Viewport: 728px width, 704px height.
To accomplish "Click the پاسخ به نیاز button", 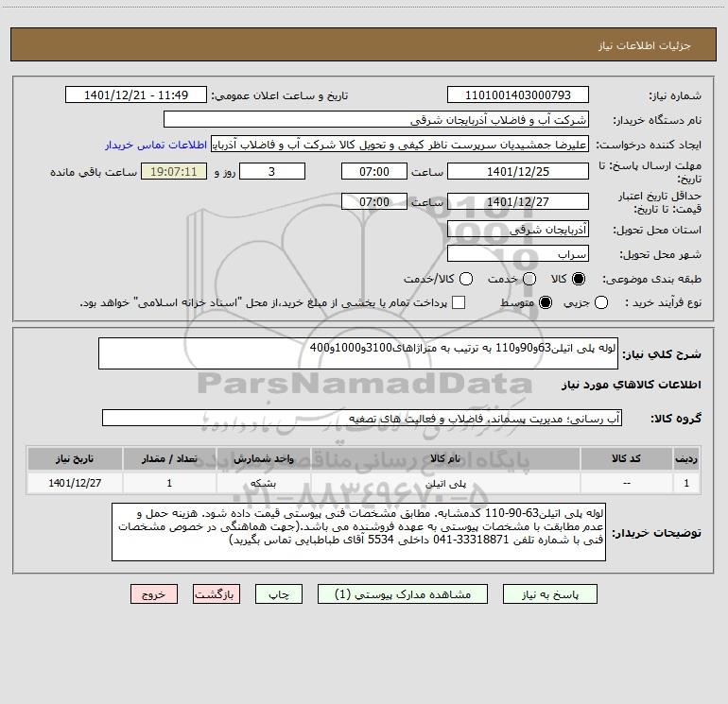I will coord(549,594).
